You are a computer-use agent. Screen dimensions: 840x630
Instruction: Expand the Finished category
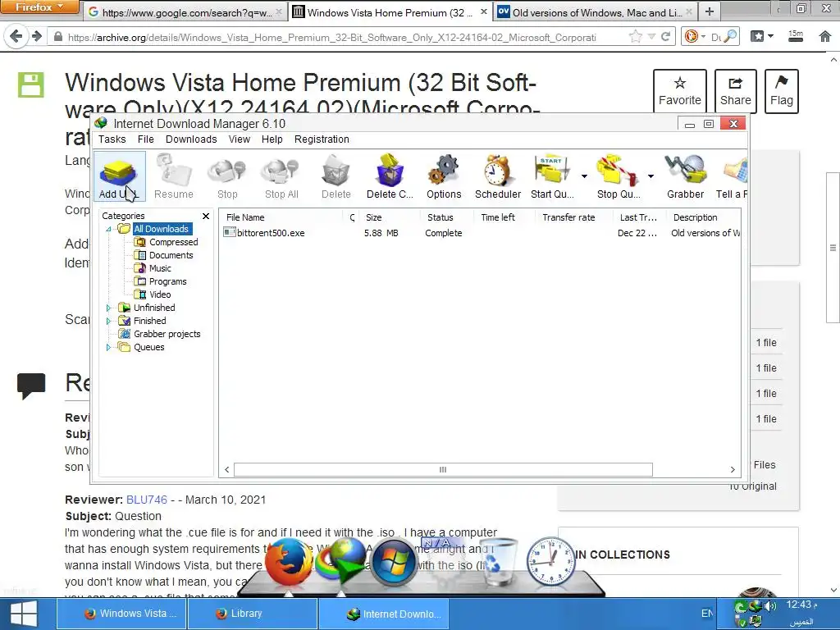click(x=109, y=321)
